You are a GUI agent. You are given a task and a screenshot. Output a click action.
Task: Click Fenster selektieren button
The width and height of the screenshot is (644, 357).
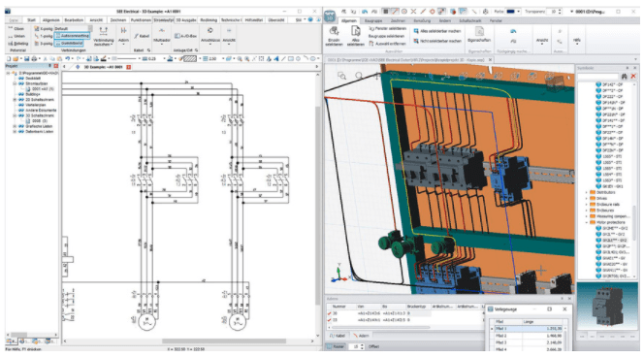(387, 29)
